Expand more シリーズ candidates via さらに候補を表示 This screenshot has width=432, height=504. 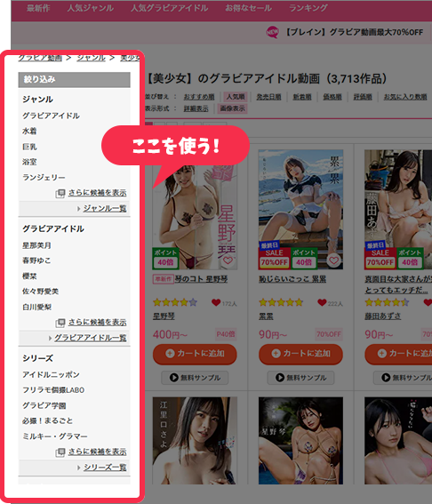click(x=97, y=452)
